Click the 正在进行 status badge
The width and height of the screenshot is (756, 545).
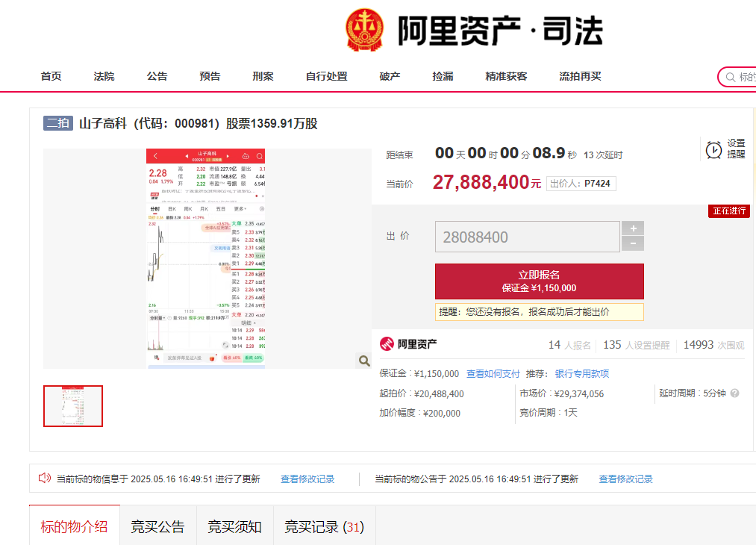coord(729,211)
